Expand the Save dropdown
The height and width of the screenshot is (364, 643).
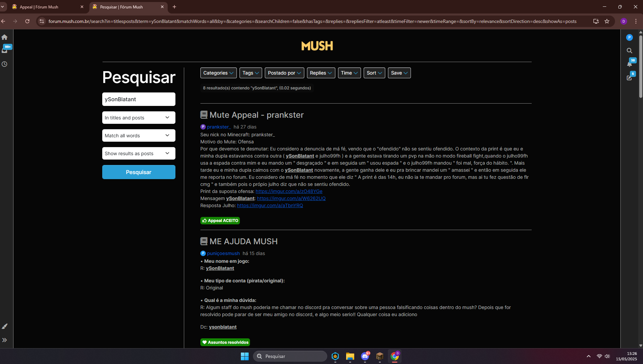[399, 73]
